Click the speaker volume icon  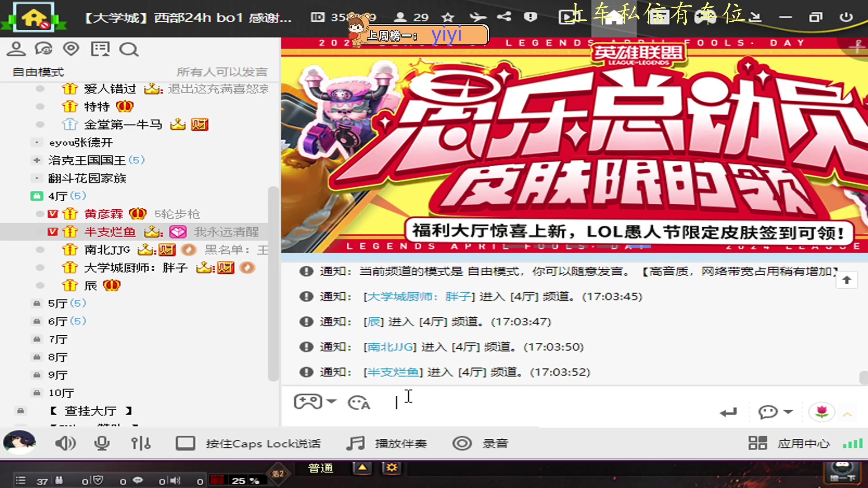point(66,443)
